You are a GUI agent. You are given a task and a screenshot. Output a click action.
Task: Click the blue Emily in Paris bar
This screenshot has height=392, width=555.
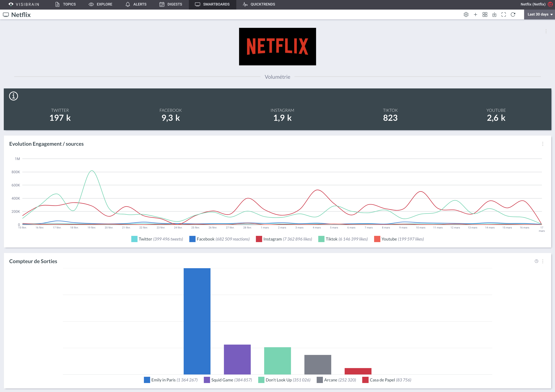197,321
